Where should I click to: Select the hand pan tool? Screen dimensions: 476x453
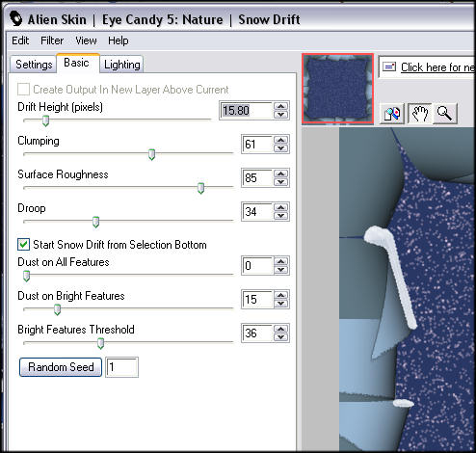click(x=419, y=114)
